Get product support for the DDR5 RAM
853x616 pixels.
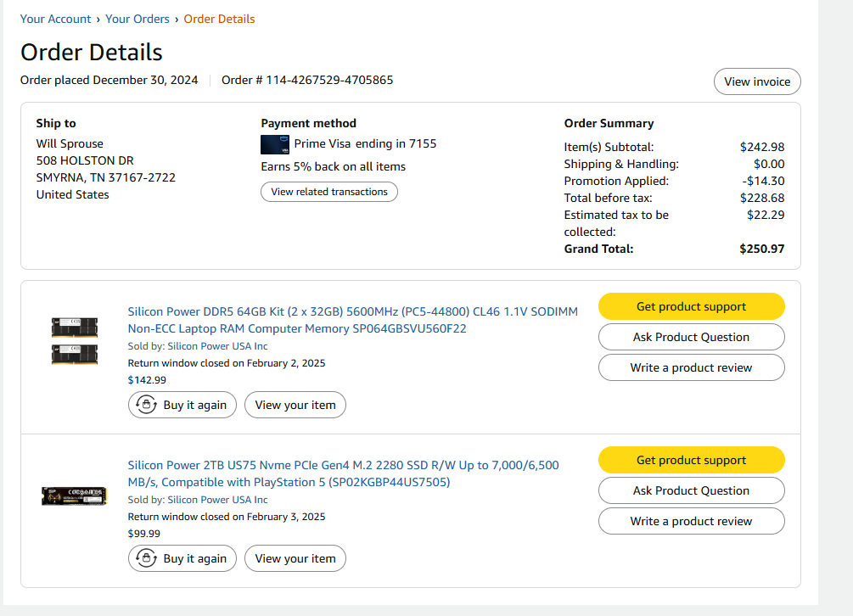[x=691, y=306]
